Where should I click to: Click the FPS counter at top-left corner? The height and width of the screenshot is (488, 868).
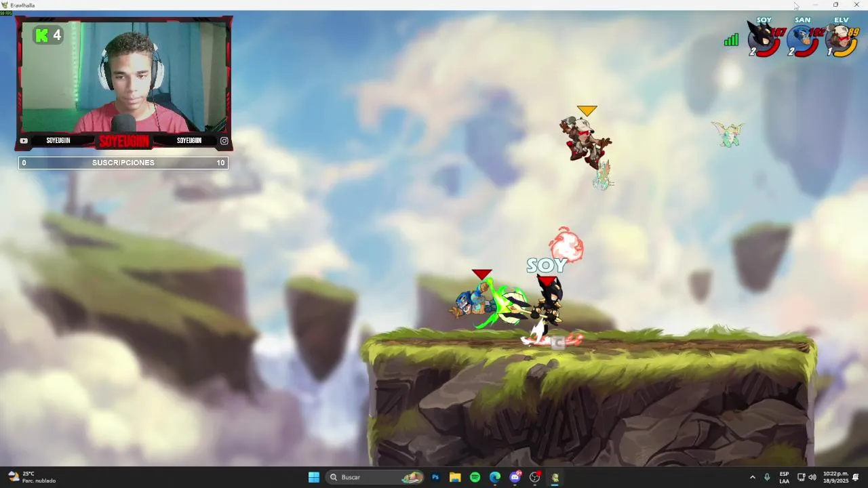coord(6,14)
